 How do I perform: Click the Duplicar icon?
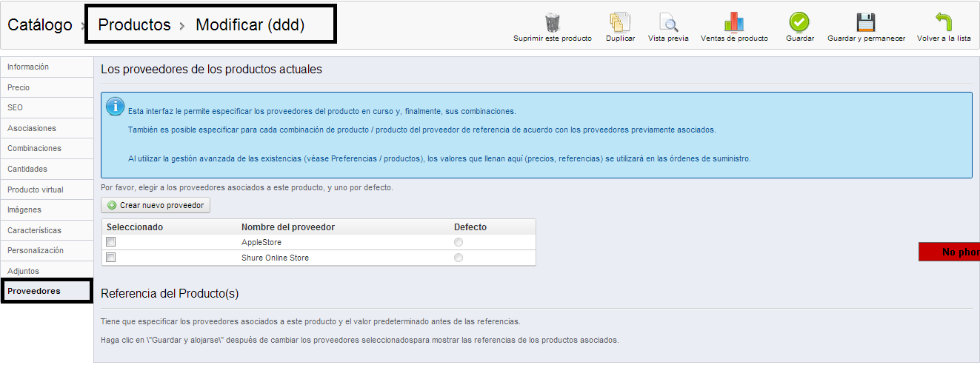point(620,22)
